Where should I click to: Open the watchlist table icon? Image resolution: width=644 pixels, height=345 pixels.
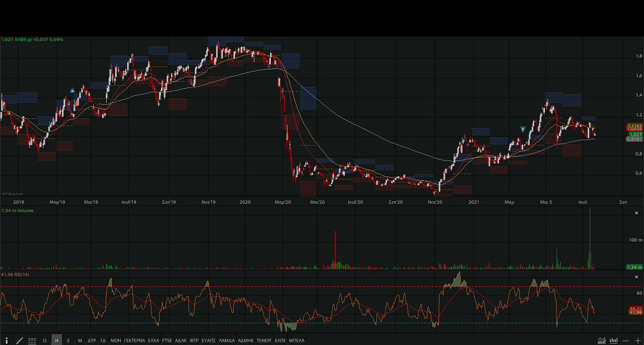point(32,341)
